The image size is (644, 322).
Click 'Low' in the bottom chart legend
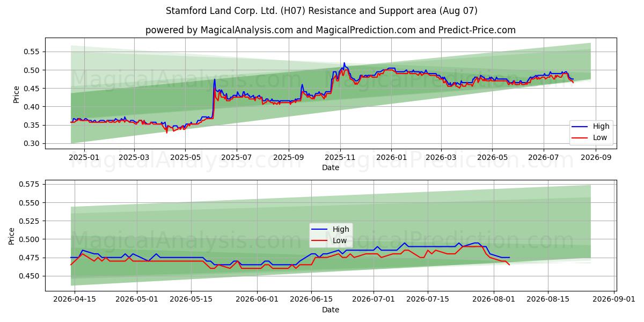point(340,240)
